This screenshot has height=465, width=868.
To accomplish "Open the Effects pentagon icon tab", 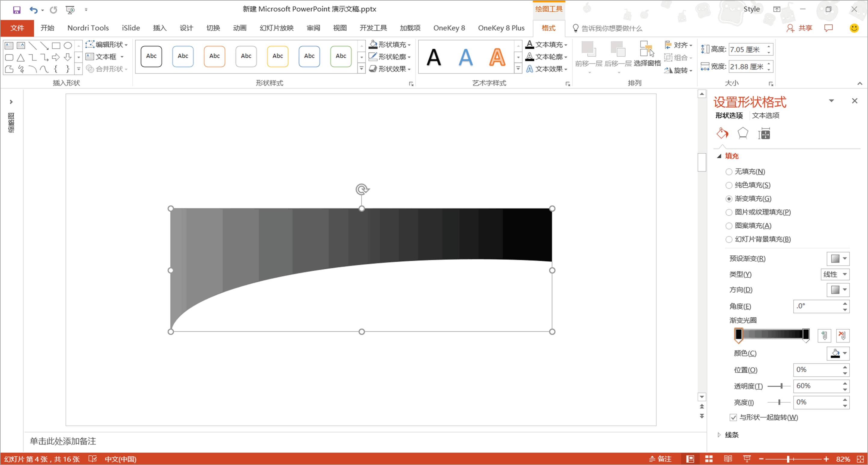I will tap(743, 134).
